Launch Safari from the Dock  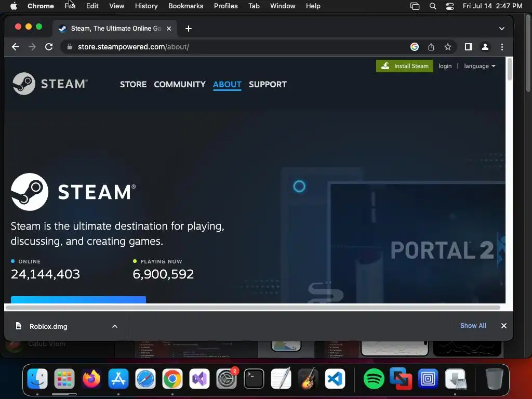(145, 379)
